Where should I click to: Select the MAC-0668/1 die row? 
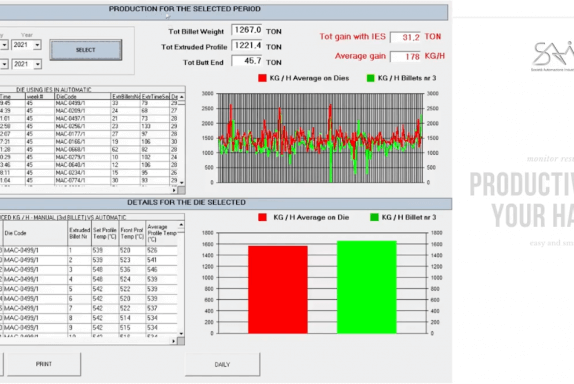(x=89, y=149)
